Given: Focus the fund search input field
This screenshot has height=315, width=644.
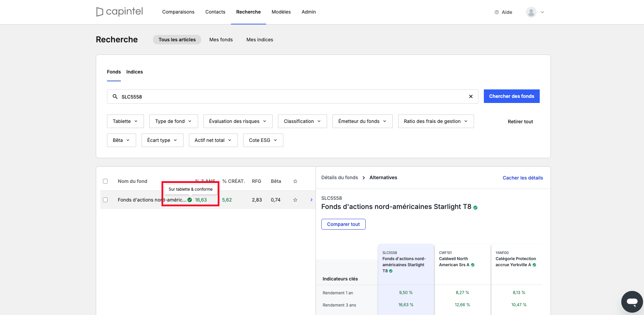Looking at the screenshot, I should point(293,97).
